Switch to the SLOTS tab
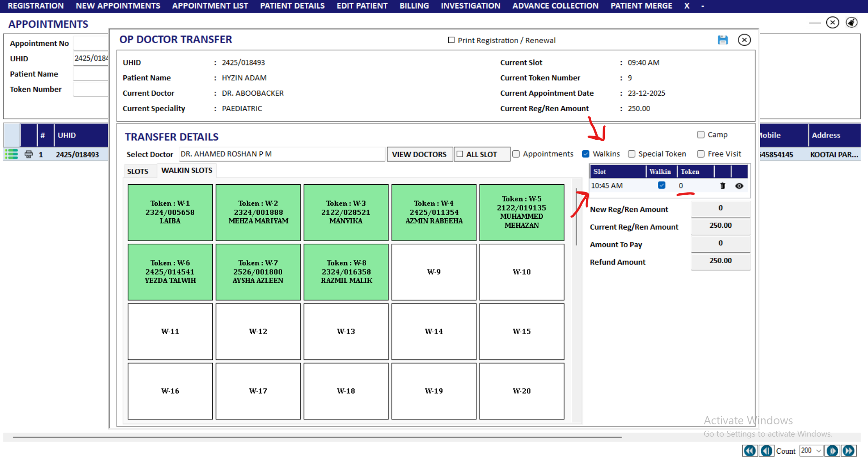The height and width of the screenshot is (457, 868). click(137, 171)
